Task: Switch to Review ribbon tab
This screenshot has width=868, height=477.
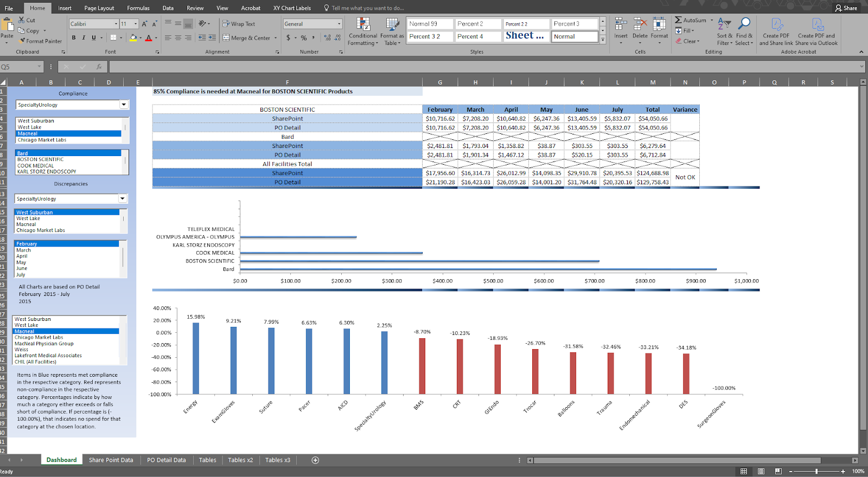Action: (x=195, y=8)
